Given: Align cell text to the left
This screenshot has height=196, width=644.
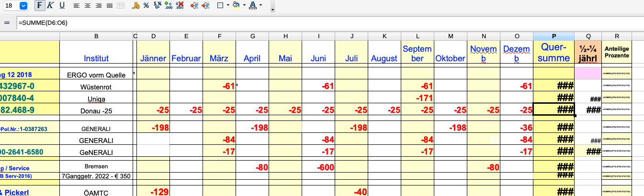Looking at the screenshot, I should (x=77, y=6).
